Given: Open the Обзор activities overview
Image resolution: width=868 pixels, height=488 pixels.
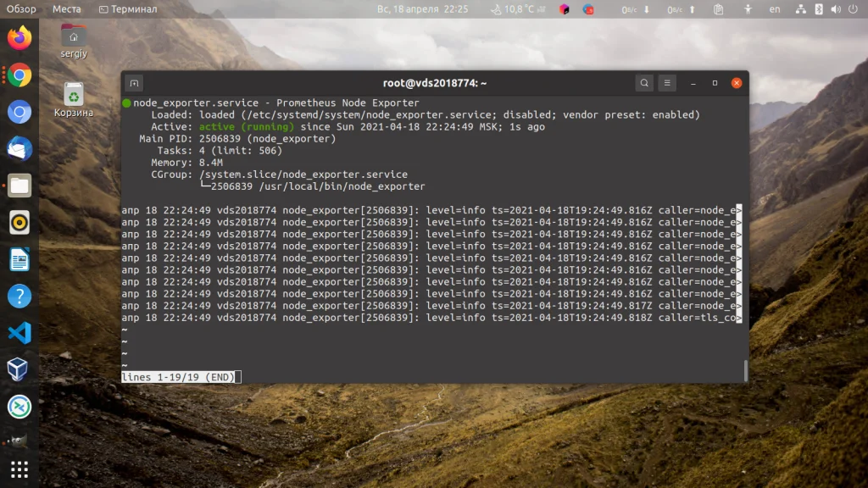Looking at the screenshot, I should tap(21, 8).
